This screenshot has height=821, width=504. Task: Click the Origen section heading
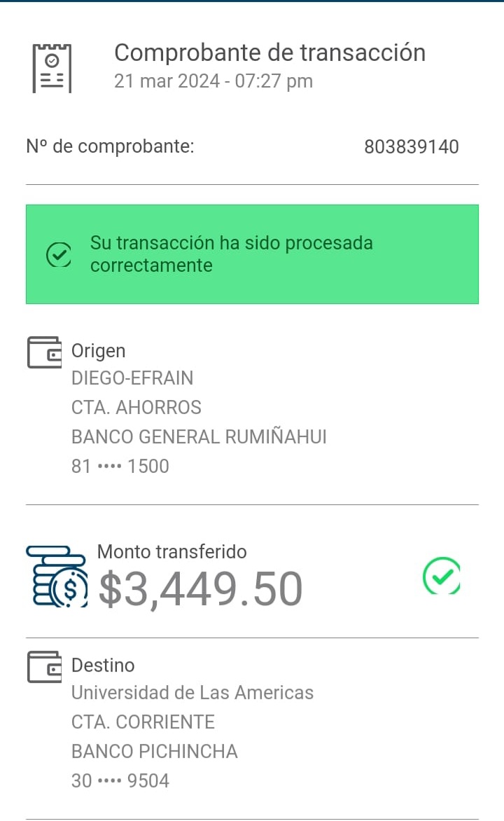point(99,351)
